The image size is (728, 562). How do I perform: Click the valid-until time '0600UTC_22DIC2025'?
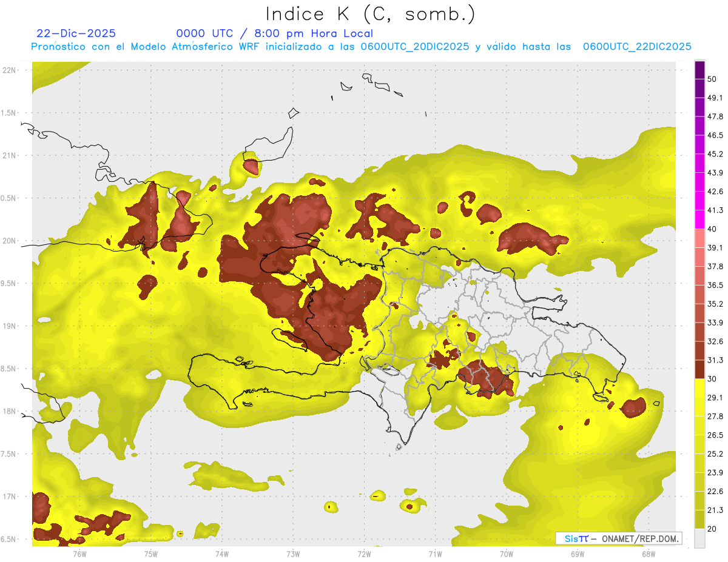click(637, 47)
